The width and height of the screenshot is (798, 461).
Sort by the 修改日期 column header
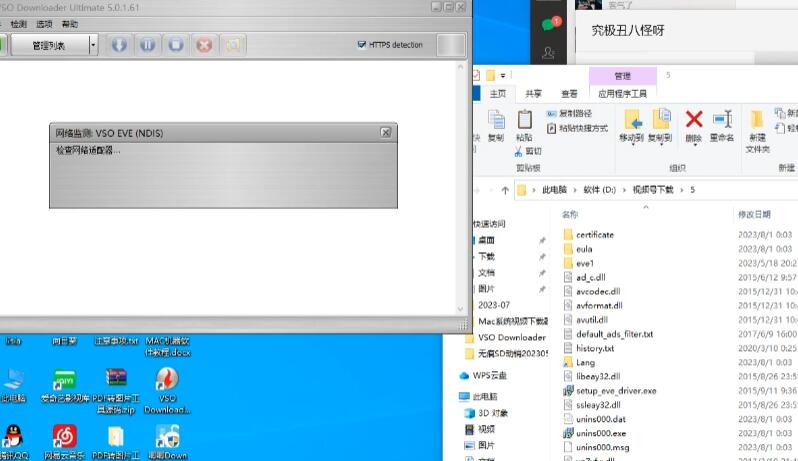point(755,215)
